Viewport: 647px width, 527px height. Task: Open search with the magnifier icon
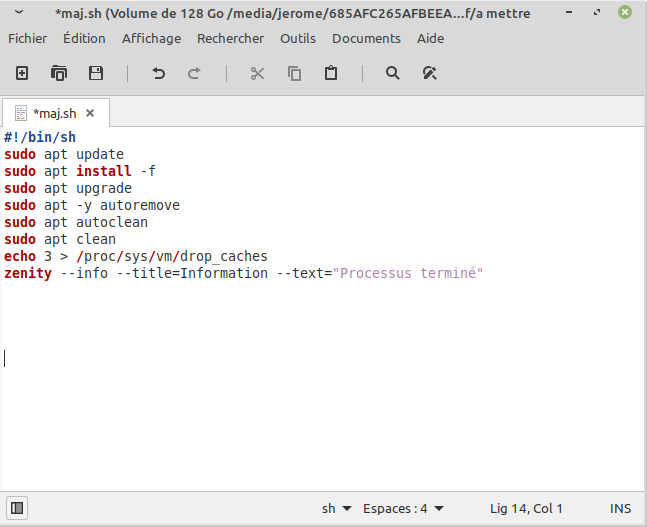tap(392, 73)
